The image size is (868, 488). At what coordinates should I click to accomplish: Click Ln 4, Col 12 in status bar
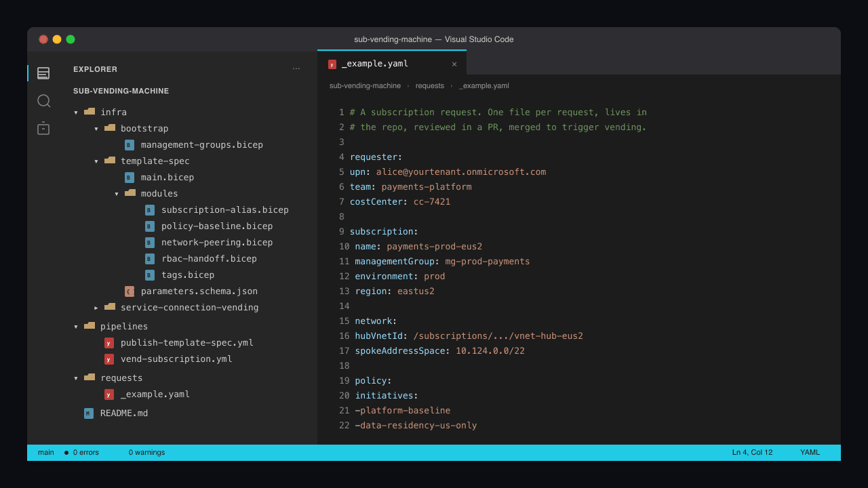tap(752, 452)
